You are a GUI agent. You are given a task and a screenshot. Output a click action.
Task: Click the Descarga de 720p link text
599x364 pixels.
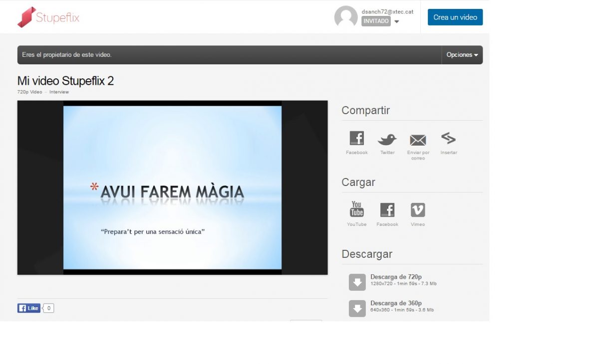point(396,277)
